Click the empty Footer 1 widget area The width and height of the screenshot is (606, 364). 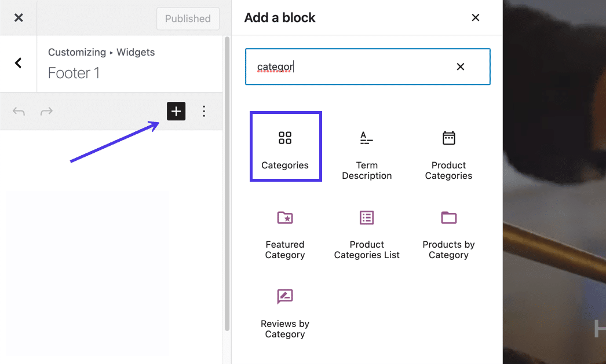coord(87,272)
